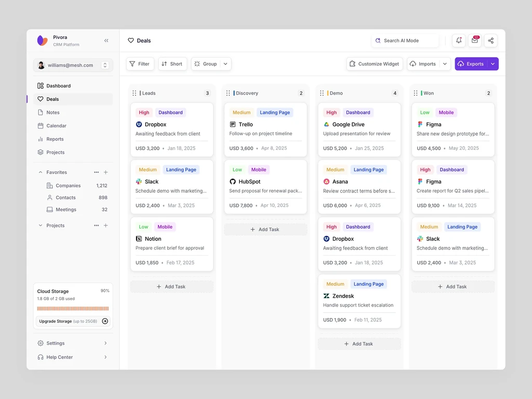This screenshot has height=399, width=532.
Task: Click the Won column drag handle
Action: point(416,93)
